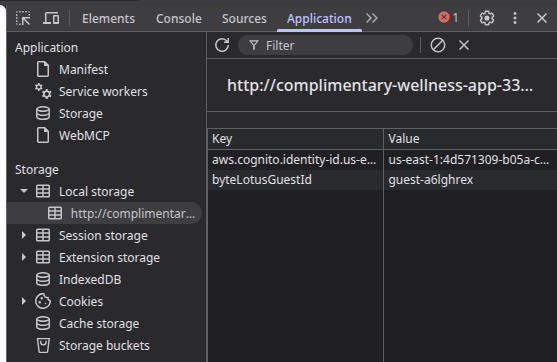Click the red error count badge

448,17
